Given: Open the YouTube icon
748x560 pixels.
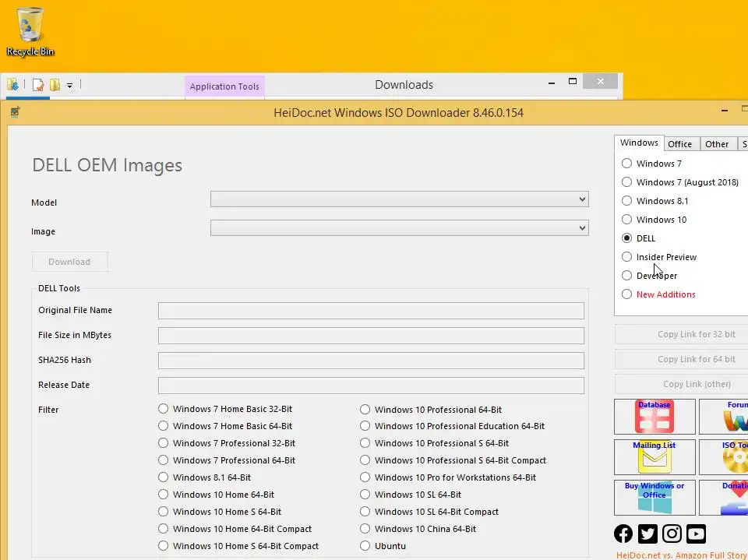Looking at the screenshot, I should (x=696, y=534).
